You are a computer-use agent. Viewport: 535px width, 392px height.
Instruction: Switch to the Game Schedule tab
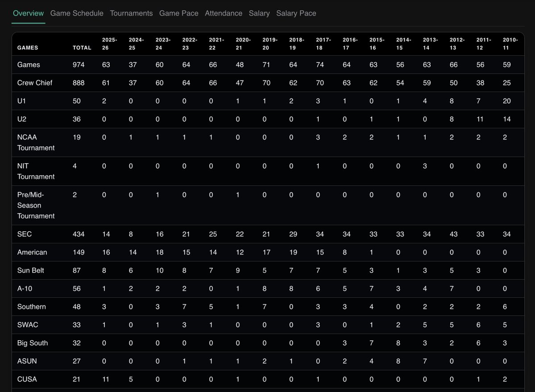77,13
